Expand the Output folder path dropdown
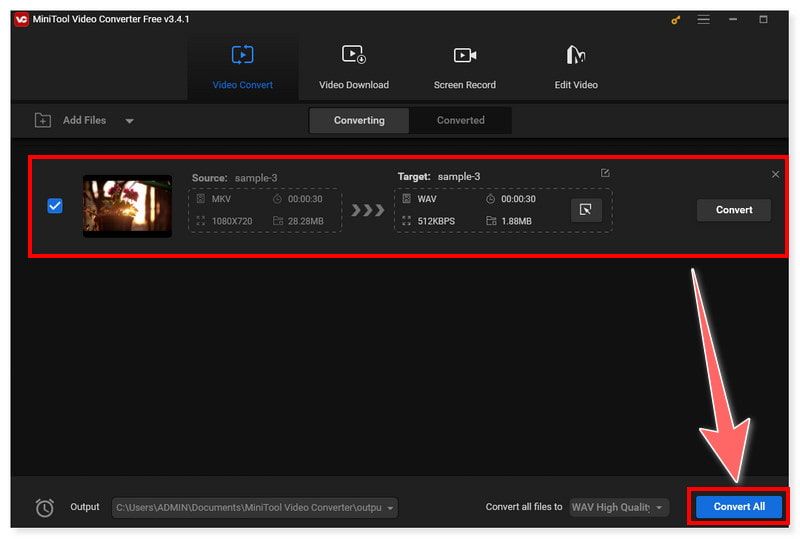The width and height of the screenshot is (800, 539). click(x=389, y=508)
